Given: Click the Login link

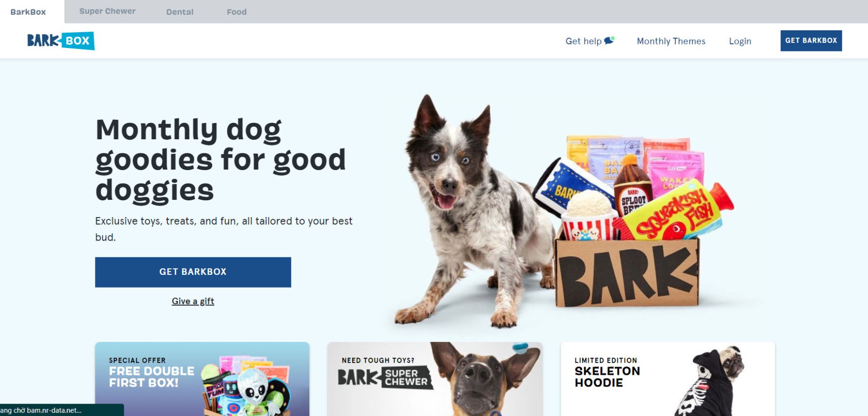Looking at the screenshot, I should click(x=740, y=41).
